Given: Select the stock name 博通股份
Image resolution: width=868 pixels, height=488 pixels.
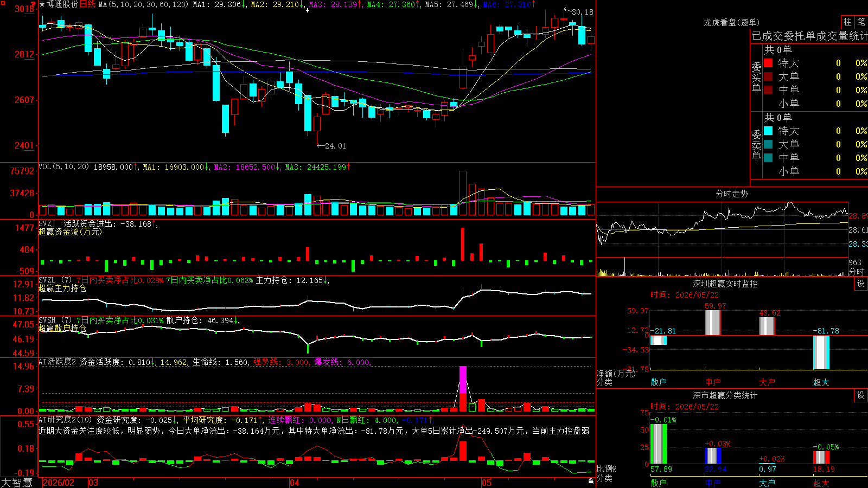Looking at the screenshot, I should (x=62, y=4).
